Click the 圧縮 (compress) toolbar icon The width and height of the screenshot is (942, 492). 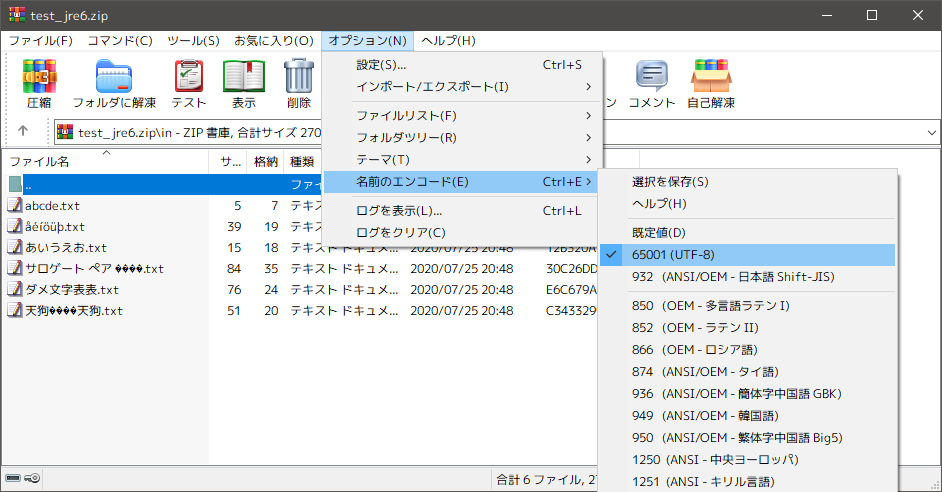click(40, 76)
